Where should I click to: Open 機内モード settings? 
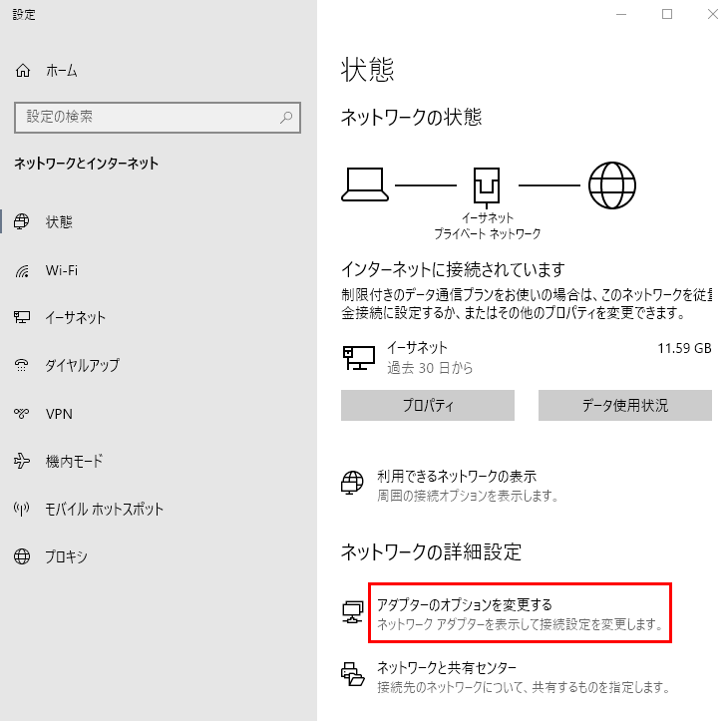click(74, 461)
